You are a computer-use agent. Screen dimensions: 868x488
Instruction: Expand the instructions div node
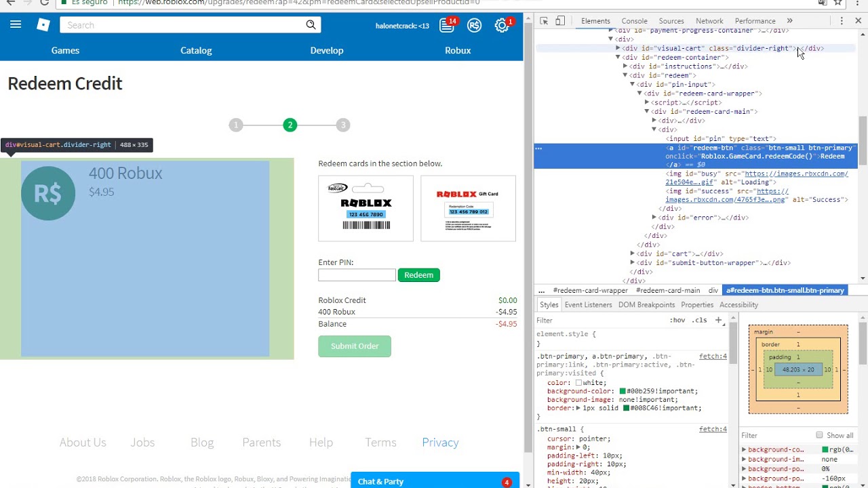[625, 66]
